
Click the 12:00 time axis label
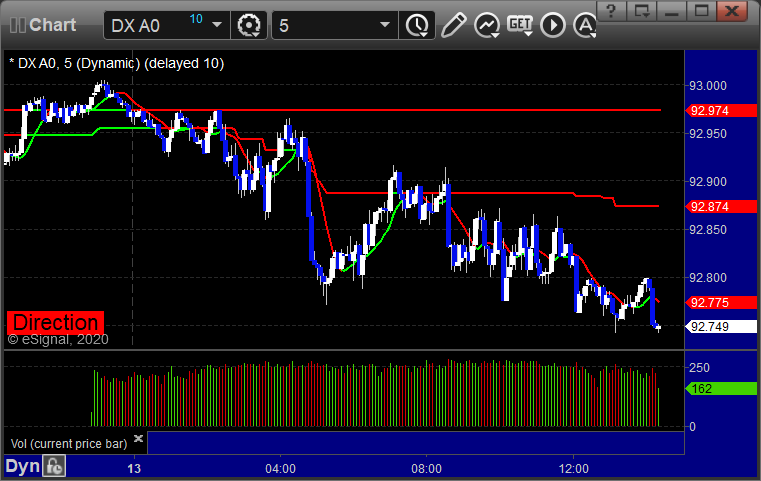click(x=574, y=469)
